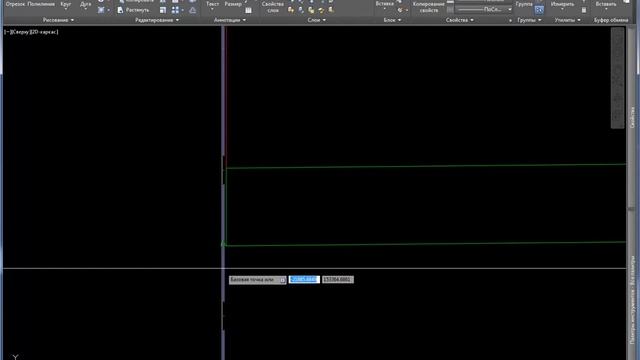Click the Базовая точка или prompt options icon

click(x=282, y=280)
